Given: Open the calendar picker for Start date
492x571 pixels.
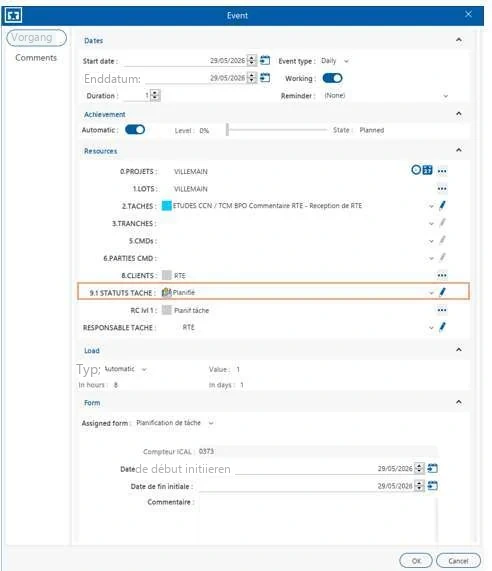Looking at the screenshot, I should pos(265,60).
